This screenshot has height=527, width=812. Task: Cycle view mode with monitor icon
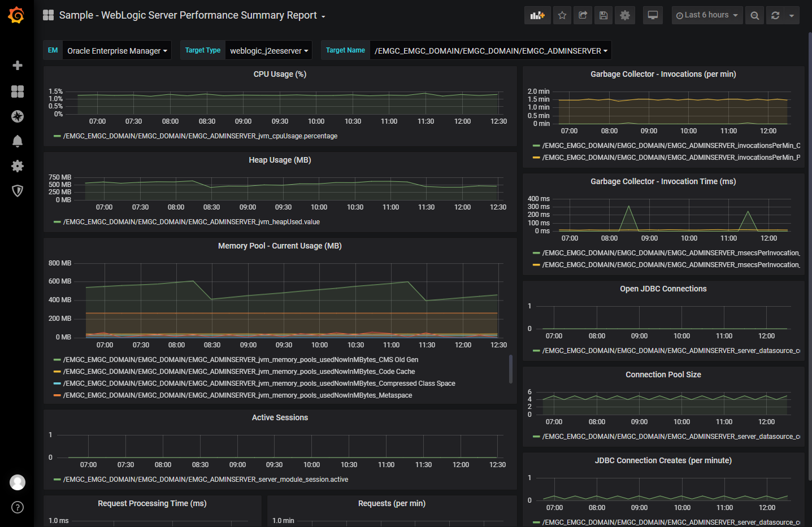coord(653,15)
